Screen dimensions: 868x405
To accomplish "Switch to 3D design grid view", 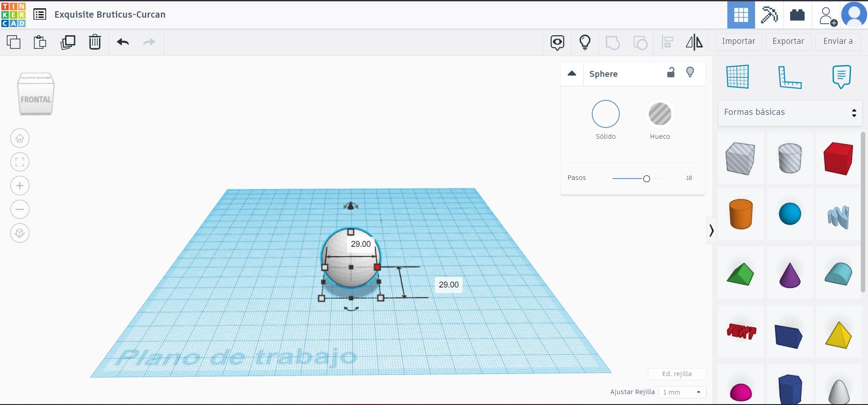I will 741,15.
